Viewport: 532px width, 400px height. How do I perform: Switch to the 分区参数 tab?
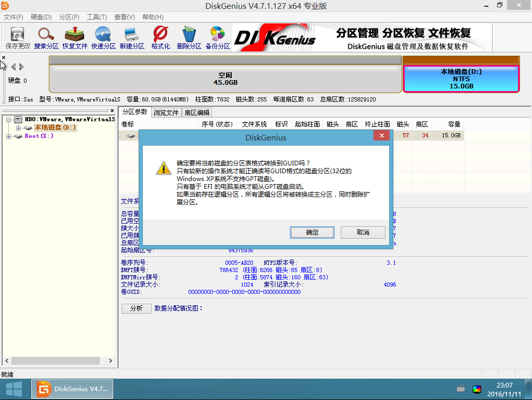coord(135,112)
